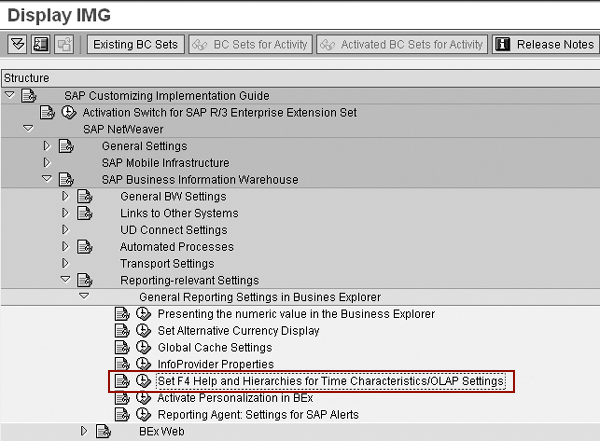Open documentation for InfoProvider Properties
Screen dimensions: 600x441
click(x=122, y=364)
